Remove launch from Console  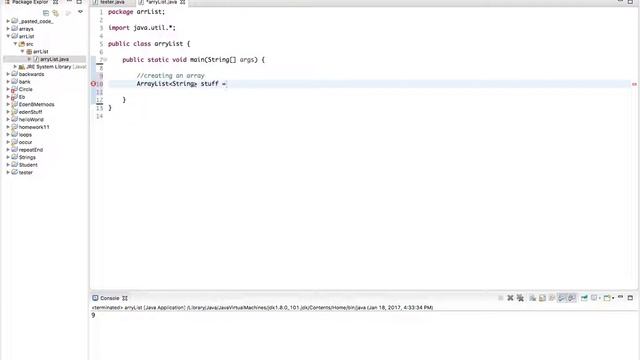[x=510, y=298]
